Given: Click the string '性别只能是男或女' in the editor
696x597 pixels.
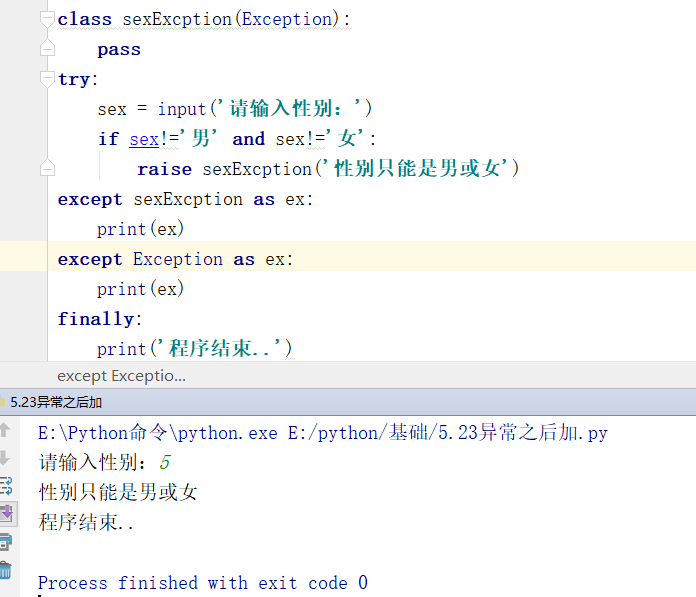Looking at the screenshot, I should coord(414,168).
